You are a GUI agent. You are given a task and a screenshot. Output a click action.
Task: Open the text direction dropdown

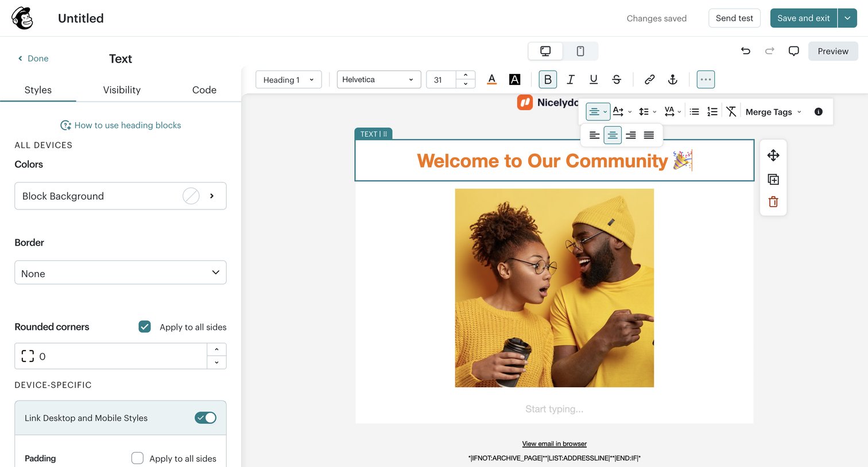click(622, 112)
